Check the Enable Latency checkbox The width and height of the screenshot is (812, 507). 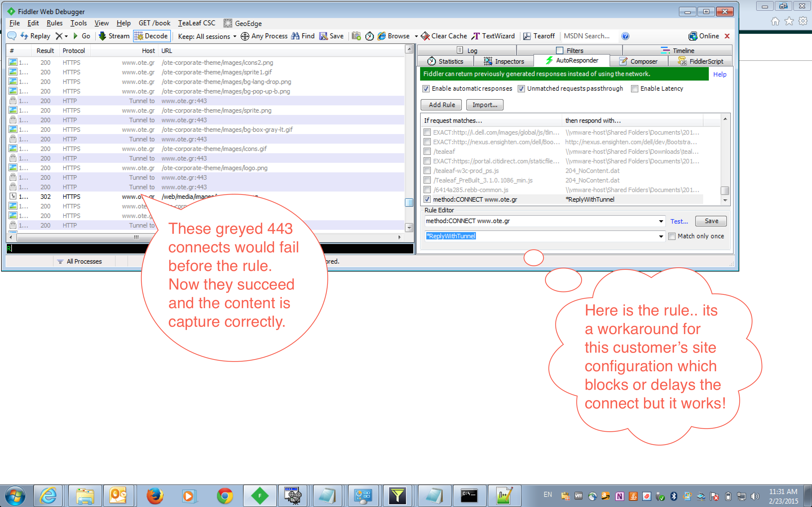634,88
